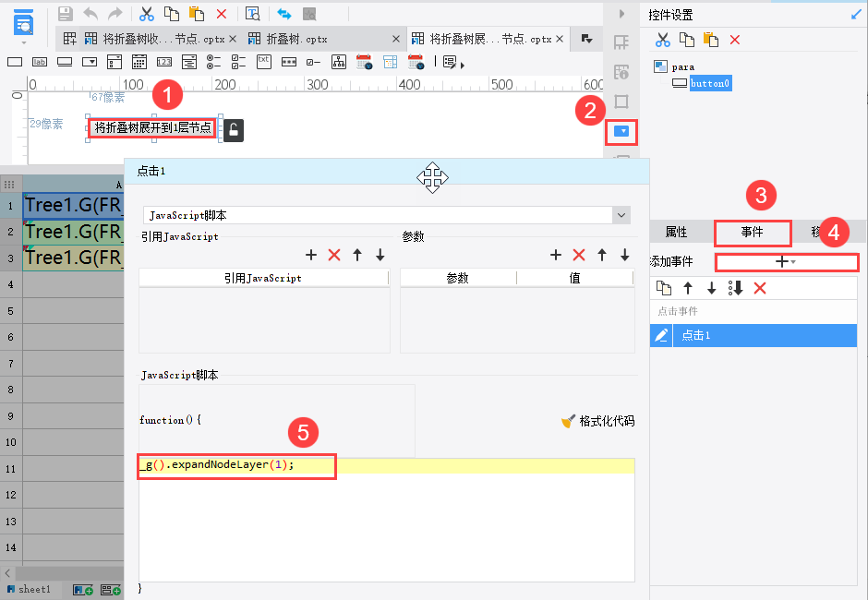Image resolution: width=868 pixels, height=600 pixels.
Task: Open the 添加事件 plus dropdown
Action: click(x=786, y=262)
